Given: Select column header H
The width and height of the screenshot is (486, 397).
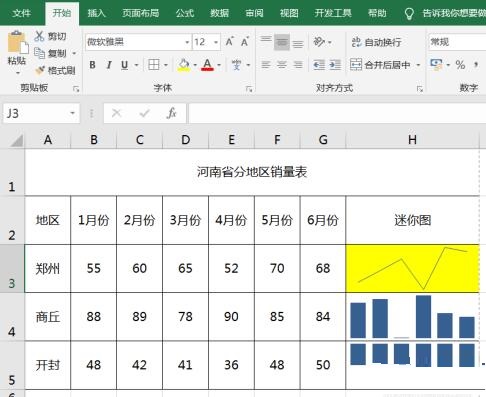Looking at the screenshot, I should (x=413, y=140).
